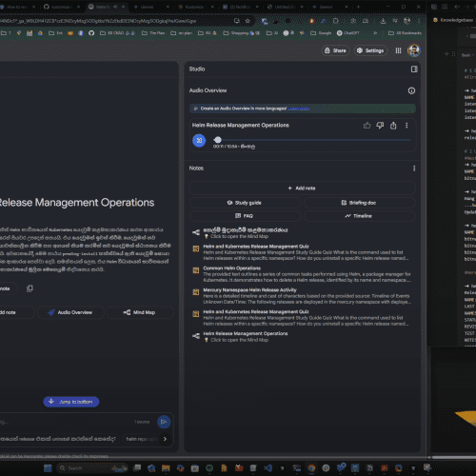Click the audio playback progress slider handle
This screenshot has height=476, width=476.
(218, 140)
